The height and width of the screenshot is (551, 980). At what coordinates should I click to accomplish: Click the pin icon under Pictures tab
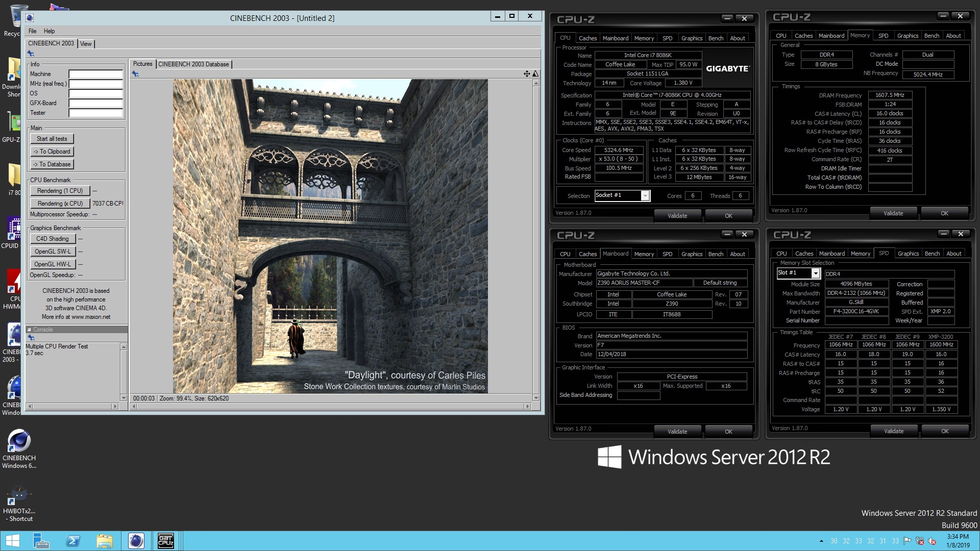pyautogui.click(x=135, y=74)
